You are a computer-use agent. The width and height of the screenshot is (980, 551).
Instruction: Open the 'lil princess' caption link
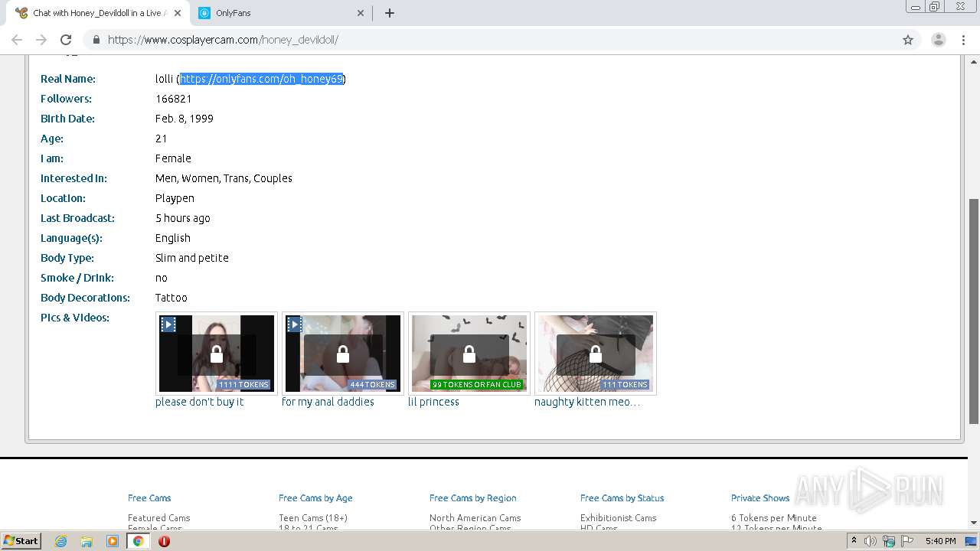pyautogui.click(x=433, y=402)
